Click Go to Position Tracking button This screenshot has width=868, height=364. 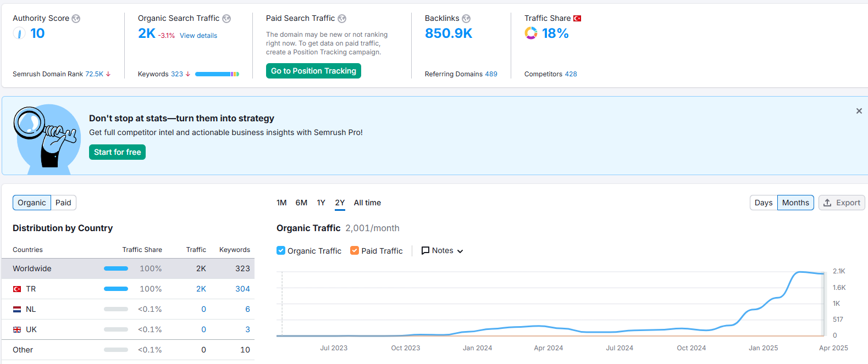pos(313,71)
